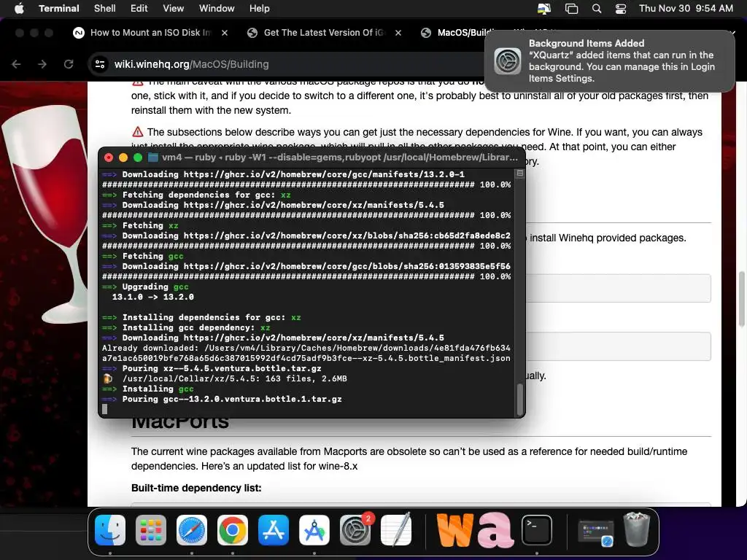Click 'Built-time dependency list:' text
The image size is (747, 560).
click(196, 488)
